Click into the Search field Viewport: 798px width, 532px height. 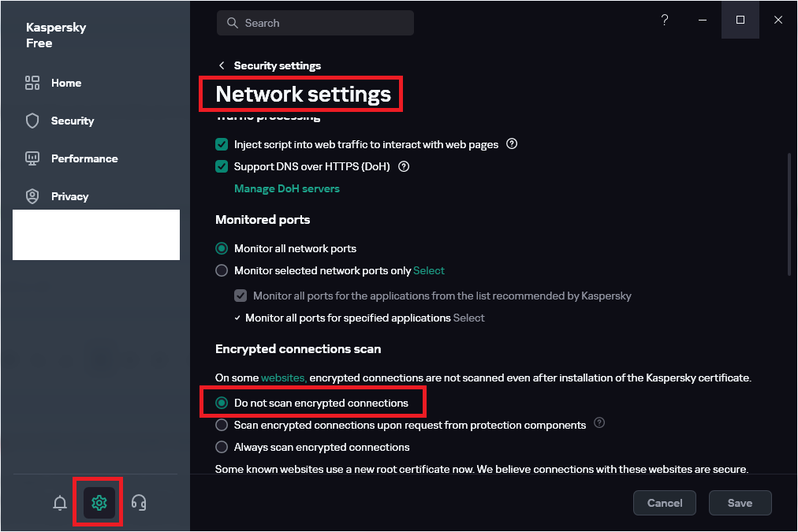315,23
